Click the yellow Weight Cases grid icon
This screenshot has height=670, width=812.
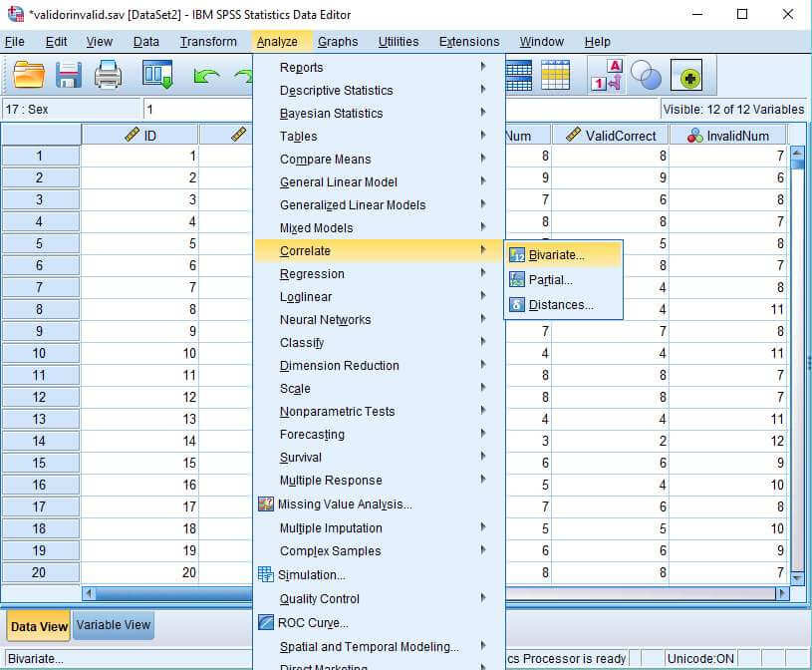point(555,75)
